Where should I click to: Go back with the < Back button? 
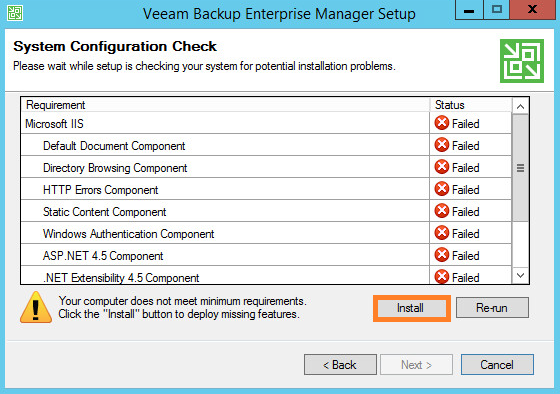(x=340, y=365)
